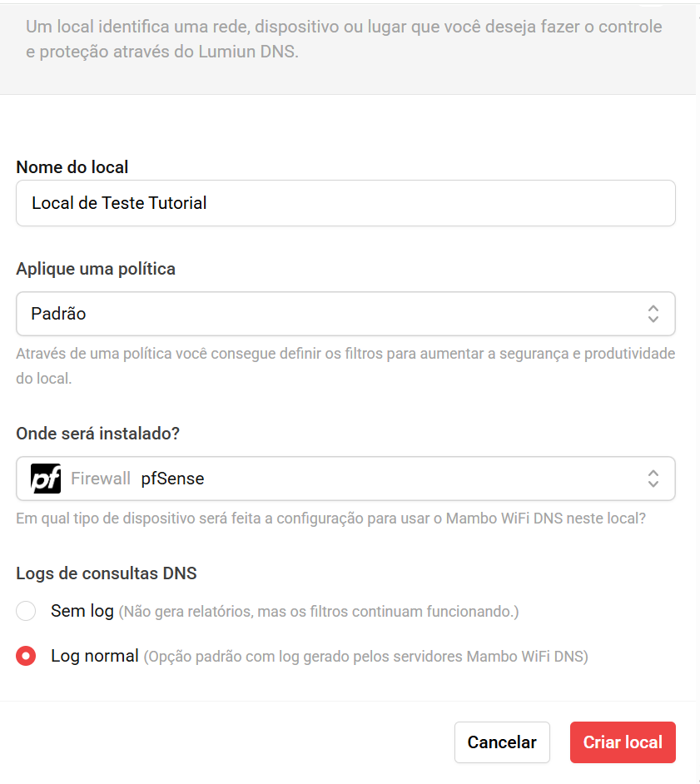Click the "Logs de consultas DNS" heading
The image size is (700, 784).
coord(107,573)
